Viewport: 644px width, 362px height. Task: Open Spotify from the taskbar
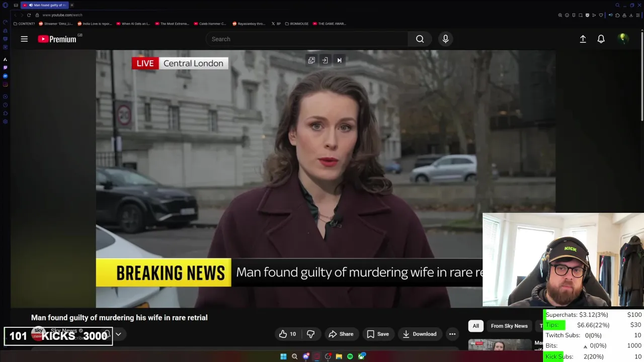[350, 356]
